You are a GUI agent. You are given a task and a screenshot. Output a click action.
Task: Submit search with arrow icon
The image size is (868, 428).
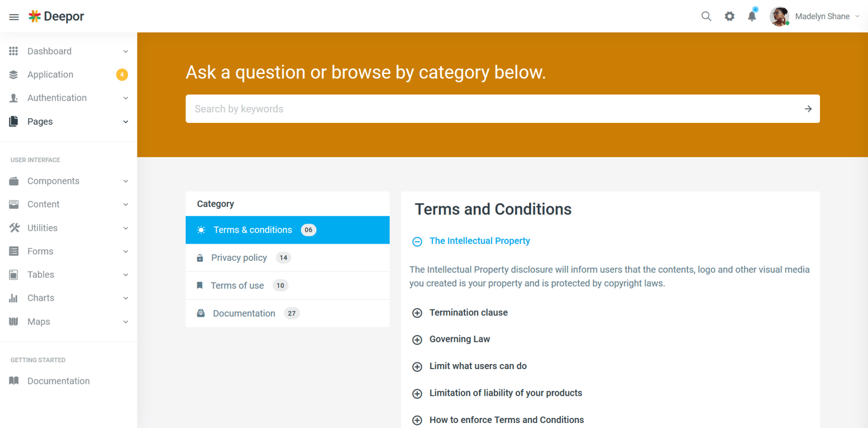coord(808,109)
